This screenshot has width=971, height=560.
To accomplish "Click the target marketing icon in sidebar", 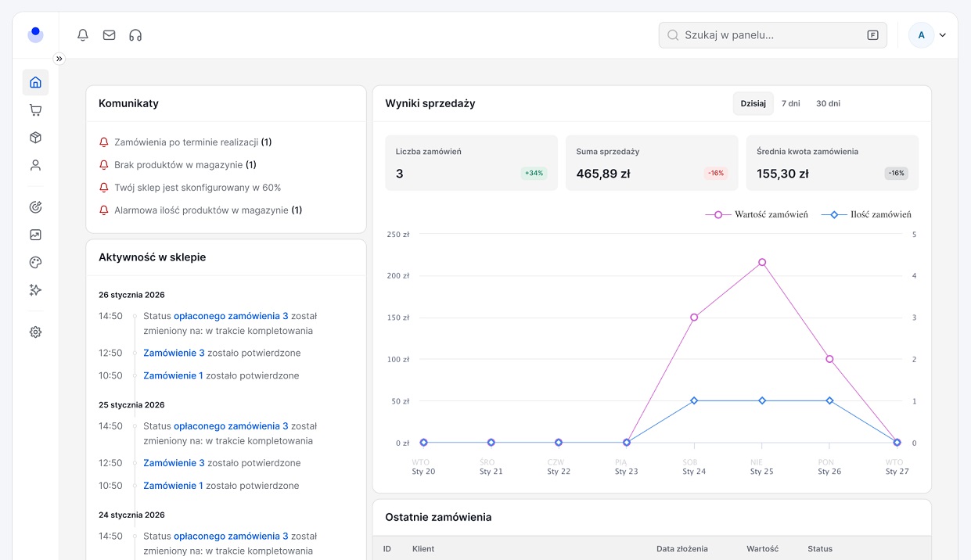I will pos(35,207).
